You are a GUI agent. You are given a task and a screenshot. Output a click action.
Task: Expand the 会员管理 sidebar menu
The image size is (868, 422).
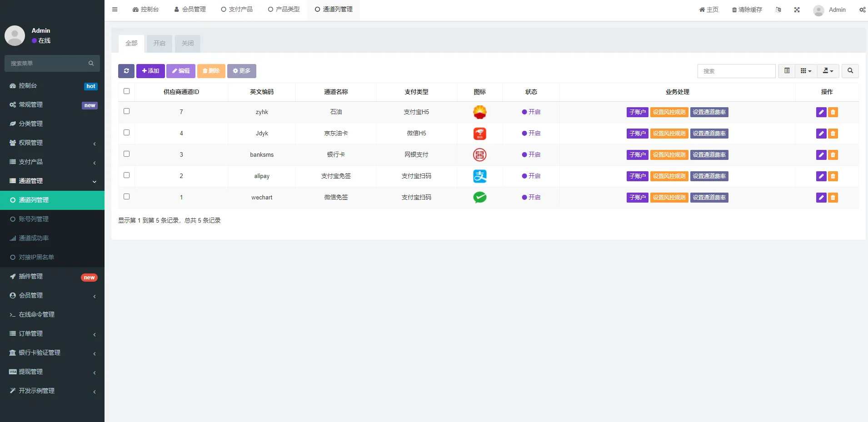click(52, 295)
